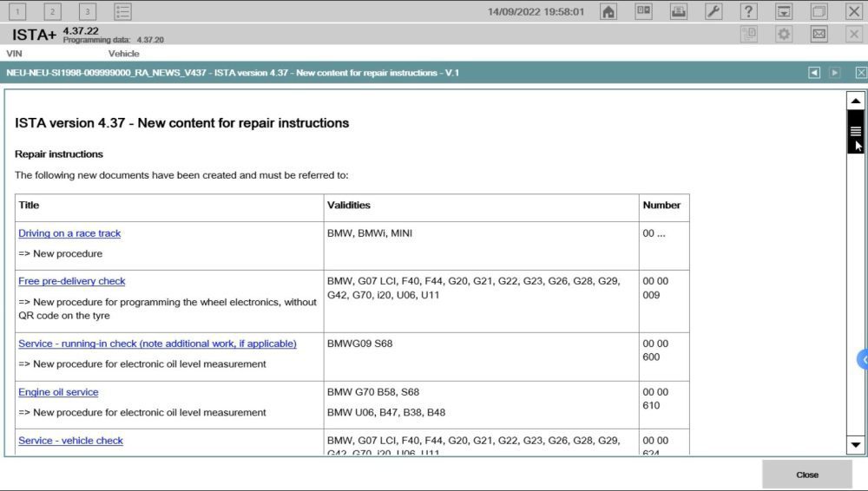Viewport: 868px width, 491px height.
Task: Click the scrollbar down arrow
Action: [x=855, y=444]
